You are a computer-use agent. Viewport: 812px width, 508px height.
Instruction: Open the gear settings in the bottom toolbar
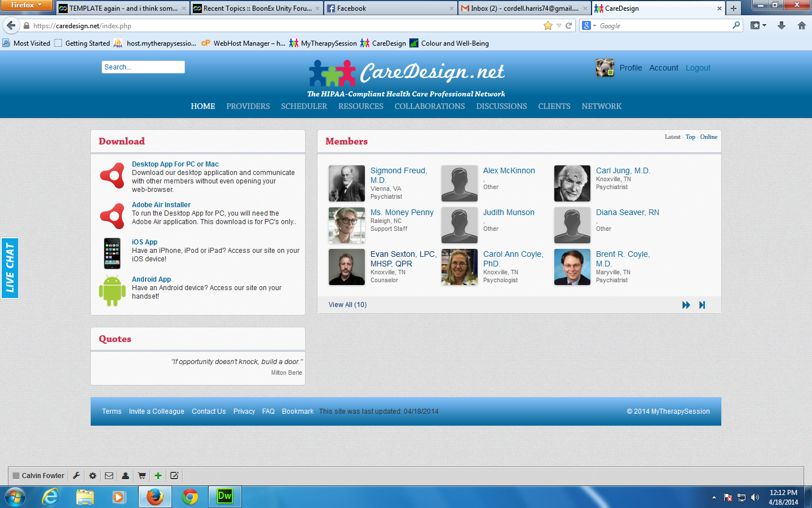coord(92,476)
